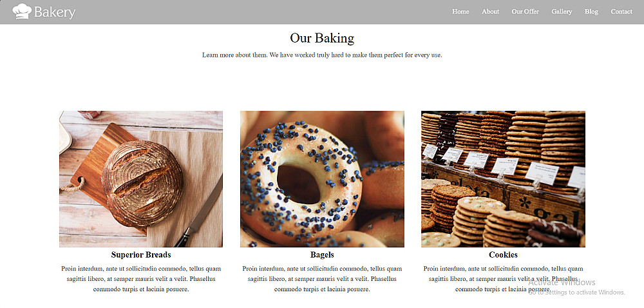
Task: Click the Activate Windows watermark text
Action: coord(562,282)
